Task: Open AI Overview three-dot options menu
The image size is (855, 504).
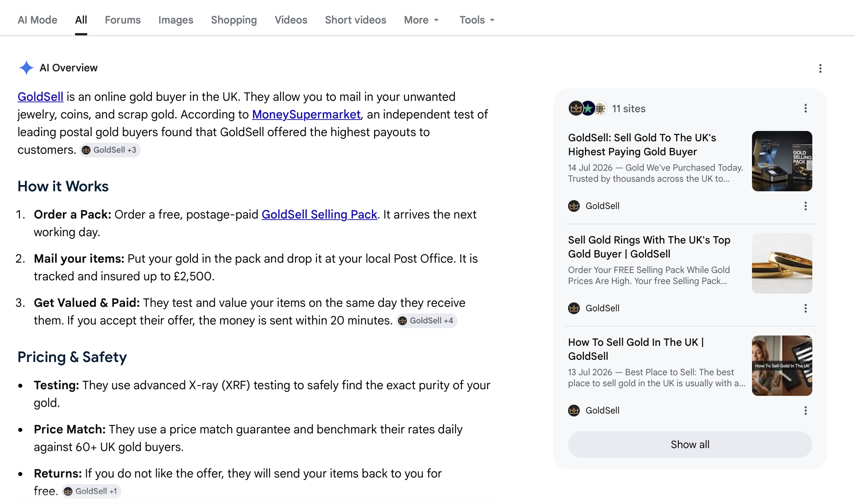Action: [x=820, y=68]
